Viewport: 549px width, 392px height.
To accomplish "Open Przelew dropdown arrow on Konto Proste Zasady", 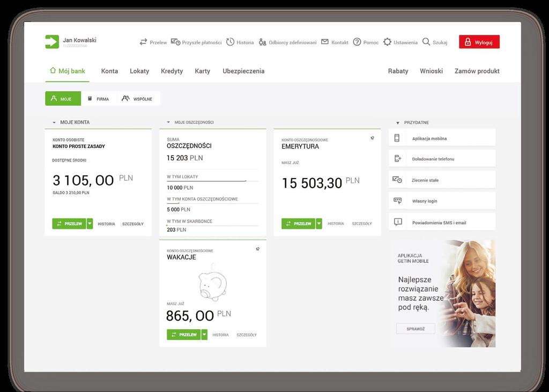I will tap(90, 224).
